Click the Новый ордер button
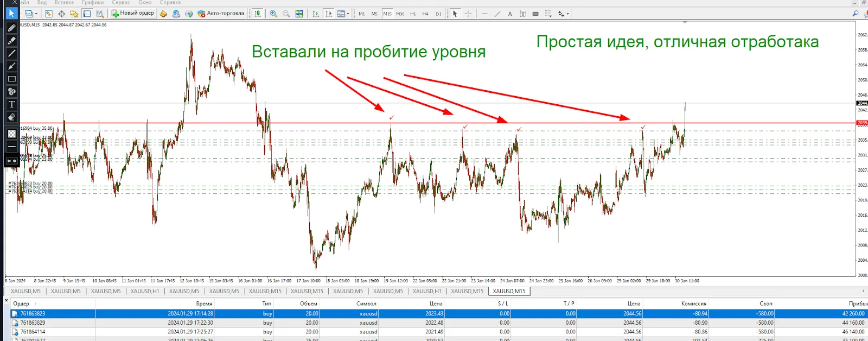This screenshot has width=868, height=341. pyautogui.click(x=133, y=13)
